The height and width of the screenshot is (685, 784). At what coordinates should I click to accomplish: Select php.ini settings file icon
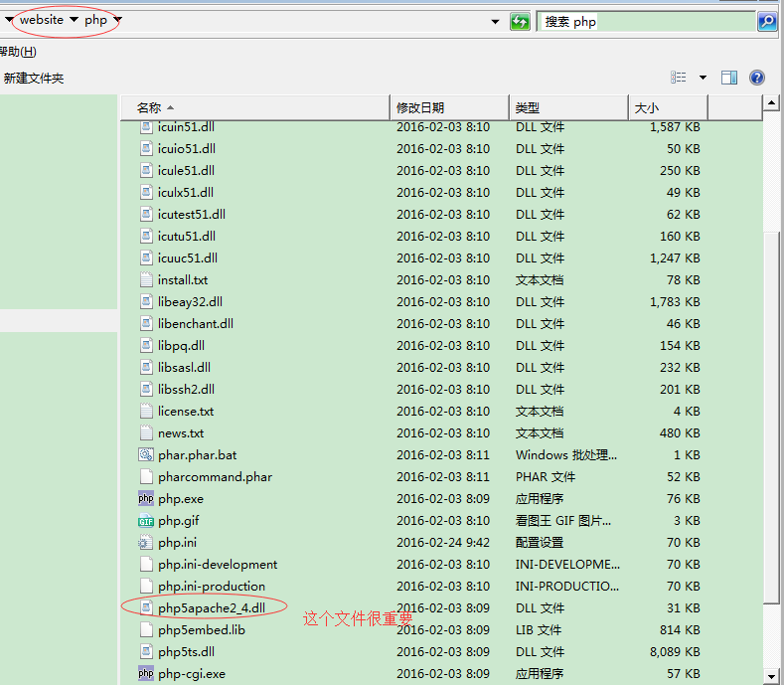(146, 543)
